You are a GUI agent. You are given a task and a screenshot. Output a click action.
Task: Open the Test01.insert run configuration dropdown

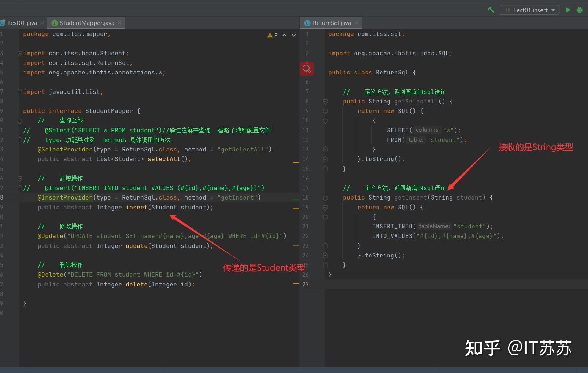(x=553, y=10)
